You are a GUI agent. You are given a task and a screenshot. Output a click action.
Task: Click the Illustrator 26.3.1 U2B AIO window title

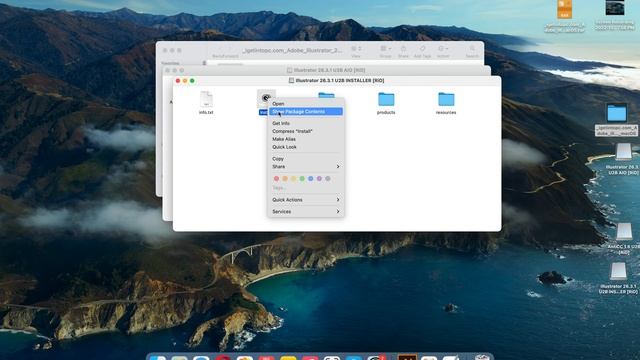point(329,70)
